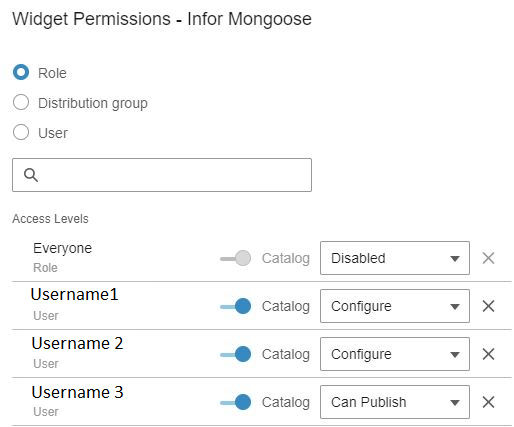This screenshot has height=427, width=514.
Task: Select the Role radio button
Action: coord(21,72)
